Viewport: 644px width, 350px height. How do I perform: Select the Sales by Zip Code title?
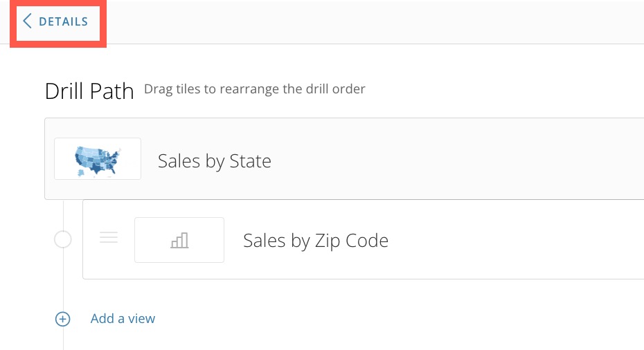(x=316, y=241)
